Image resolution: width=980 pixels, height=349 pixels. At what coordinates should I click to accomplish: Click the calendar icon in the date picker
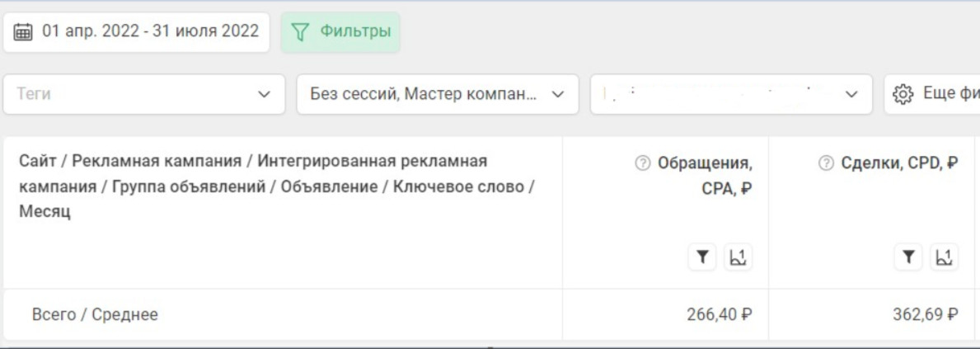24,32
